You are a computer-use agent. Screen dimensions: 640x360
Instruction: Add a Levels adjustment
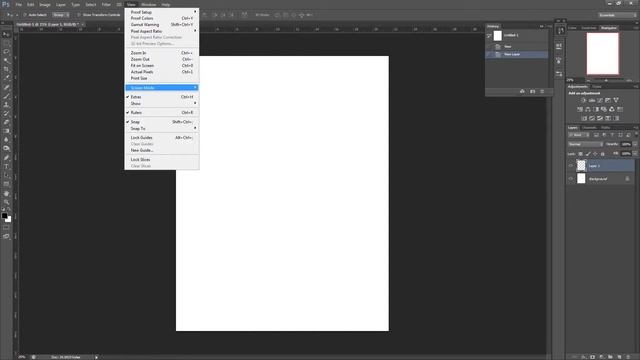pyautogui.click(x=591, y=100)
